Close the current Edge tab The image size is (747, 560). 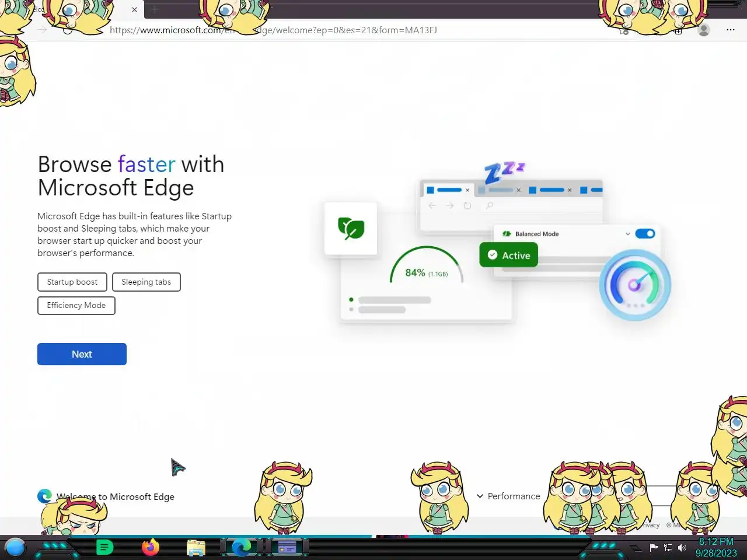(134, 9)
